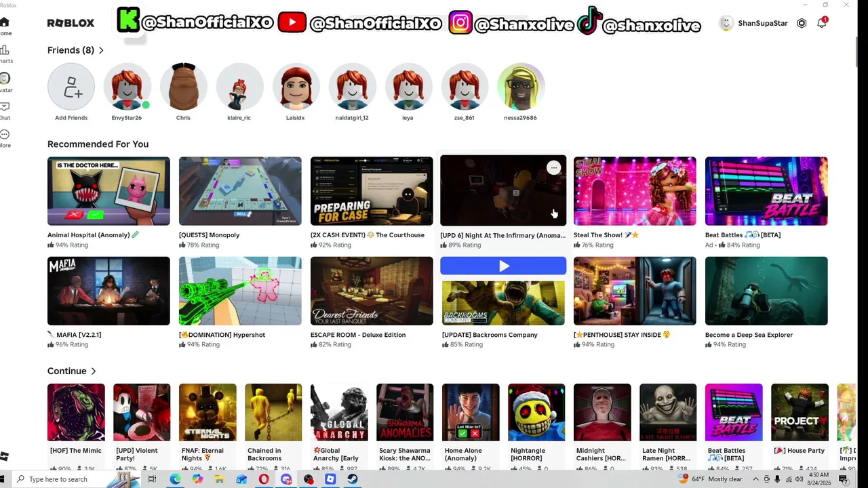Image resolution: width=868 pixels, height=488 pixels.
Task: Open the Robux icon in the header
Action: pos(802,23)
